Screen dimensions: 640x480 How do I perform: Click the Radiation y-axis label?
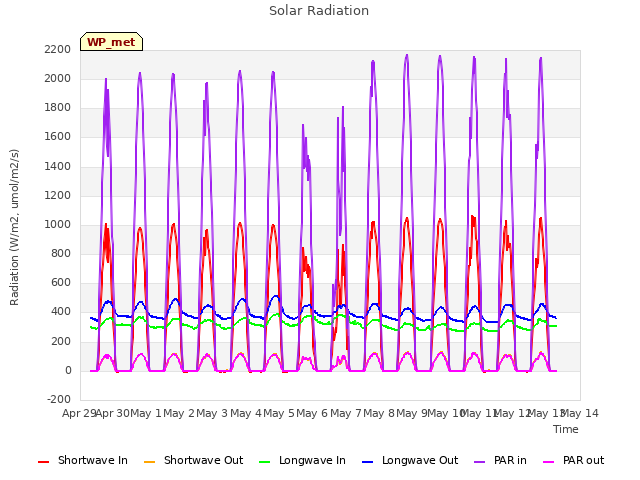pos(14,227)
